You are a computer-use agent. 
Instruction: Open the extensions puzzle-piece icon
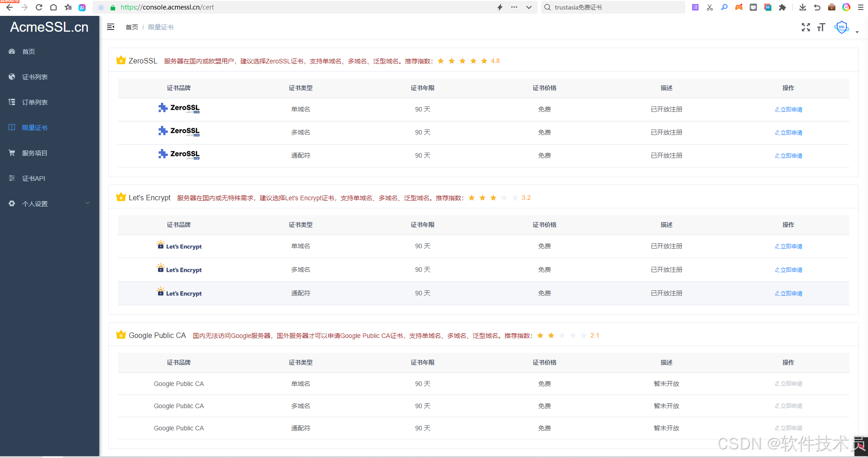782,7
